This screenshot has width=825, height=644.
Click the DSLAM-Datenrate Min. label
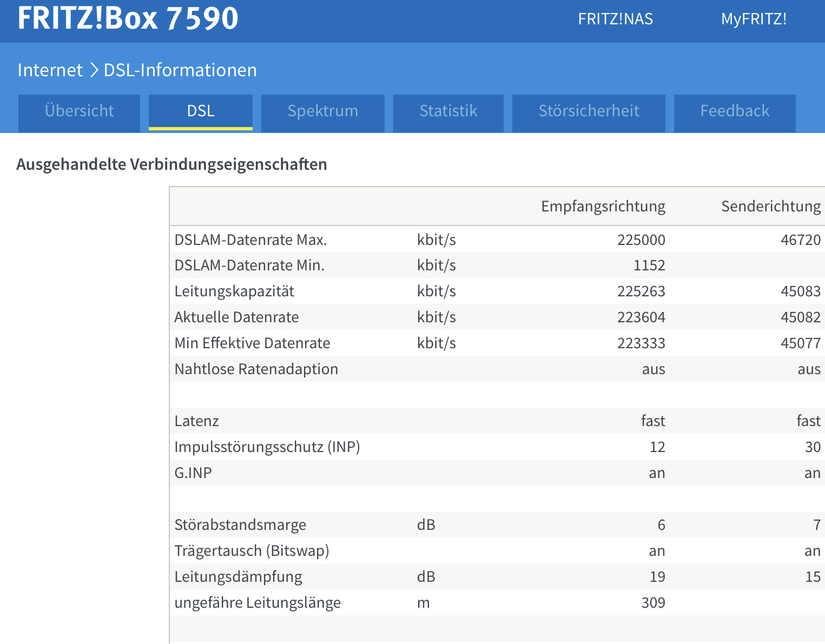click(x=249, y=265)
